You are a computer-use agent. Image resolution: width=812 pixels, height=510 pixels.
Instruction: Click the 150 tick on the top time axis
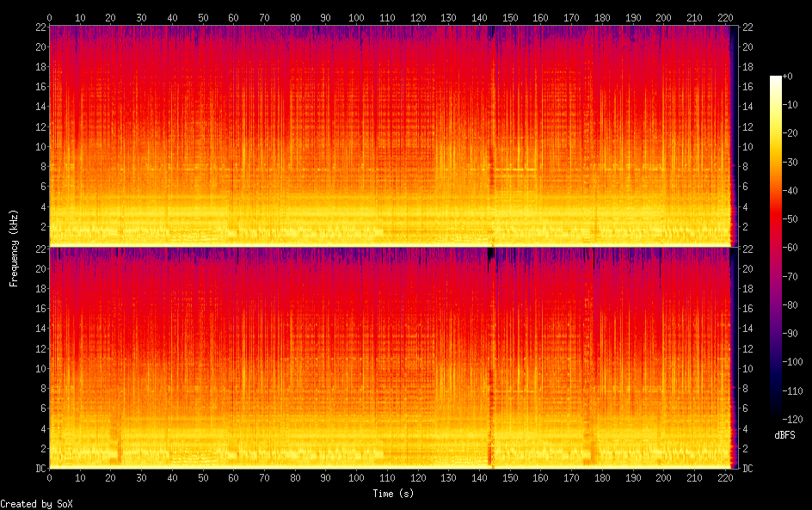pyautogui.click(x=510, y=17)
